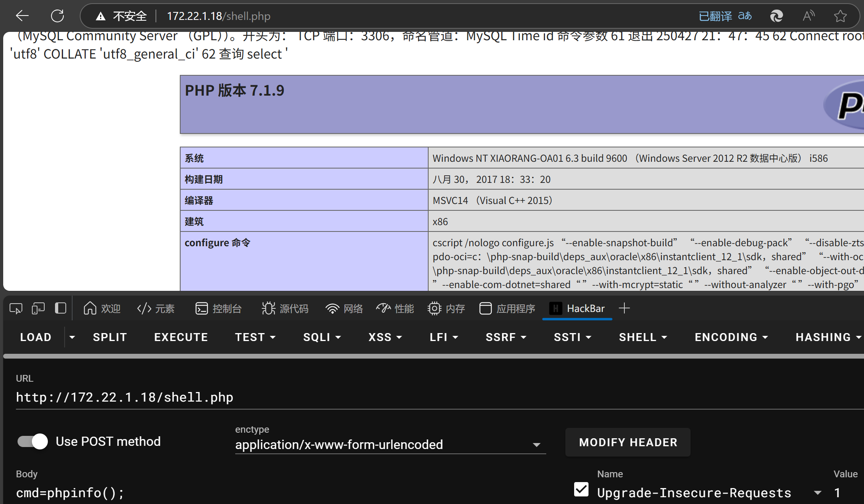Select the build date value 八月 30, 2017

492,179
